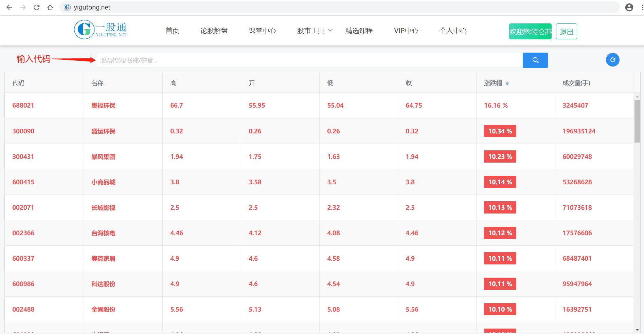644x334 pixels.
Task: Click the 一股通 site logo
Action: click(100, 30)
